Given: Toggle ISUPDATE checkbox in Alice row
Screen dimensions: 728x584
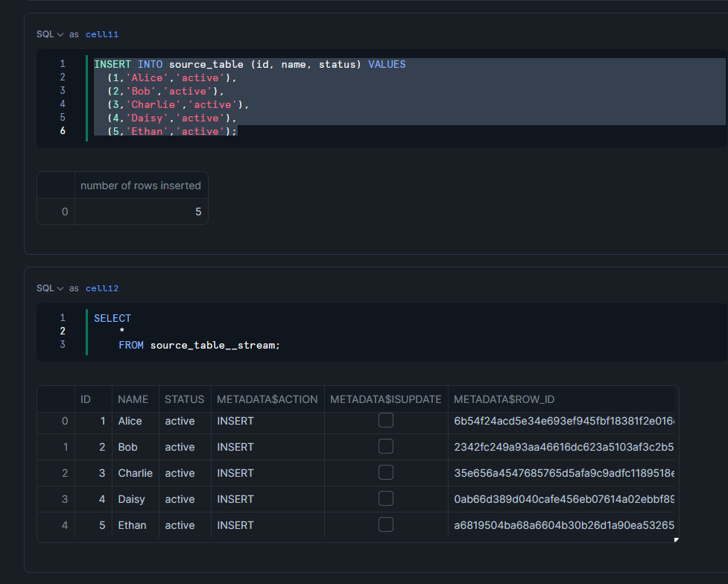Looking at the screenshot, I should click(x=386, y=421).
